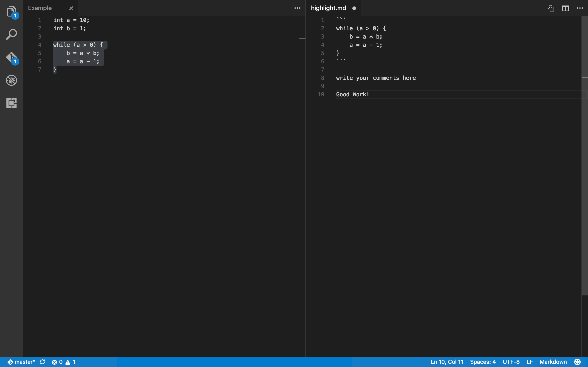This screenshot has width=588, height=367.
Task: Click the master* branch in status bar
Action: point(21,362)
